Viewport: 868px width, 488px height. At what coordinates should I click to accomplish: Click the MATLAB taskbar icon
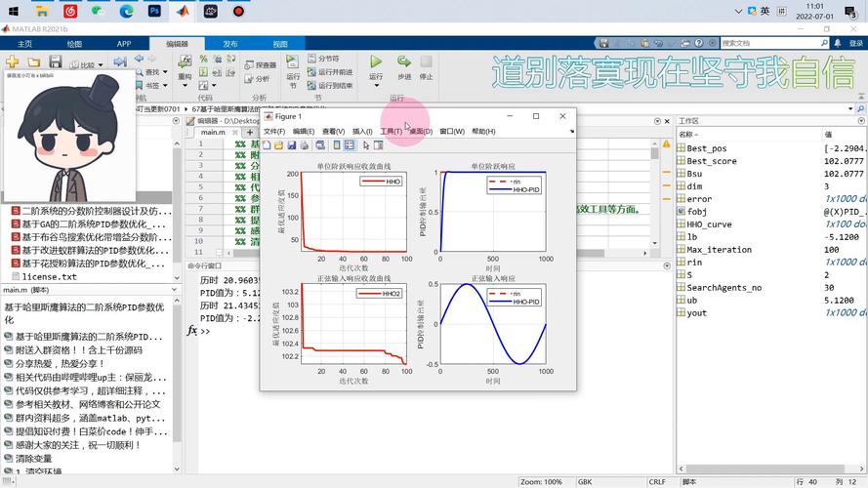pyautogui.click(x=183, y=11)
